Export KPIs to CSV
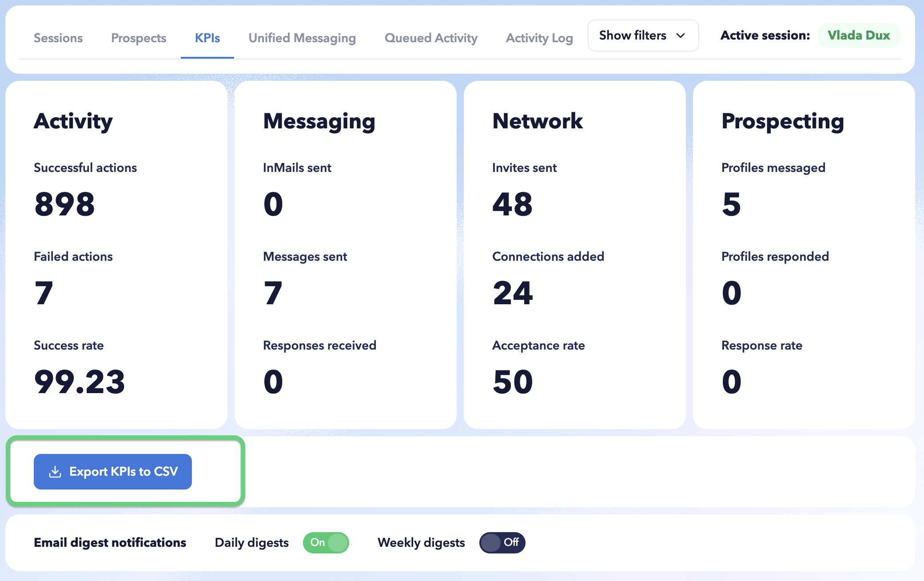The width and height of the screenshot is (924, 581). [x=113, y=472]
